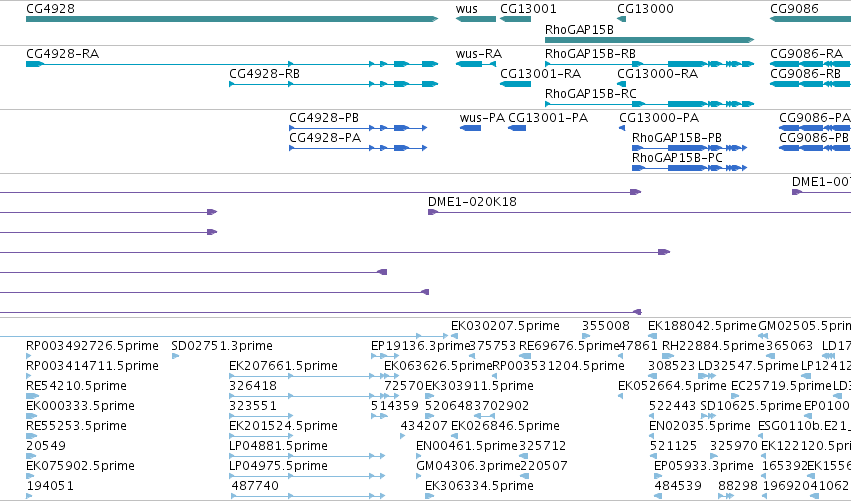Select the EK075902.5prime EST label
This screenshot has height=501, width=851.
pos(80,466)
